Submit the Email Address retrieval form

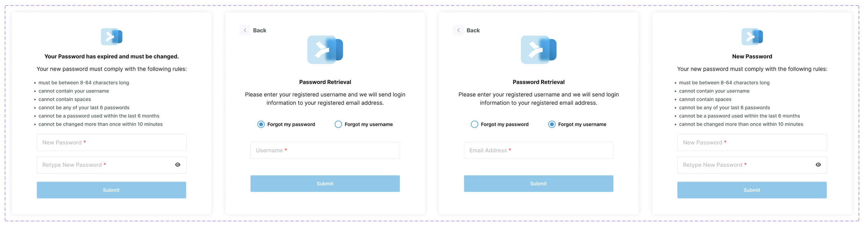539,184
